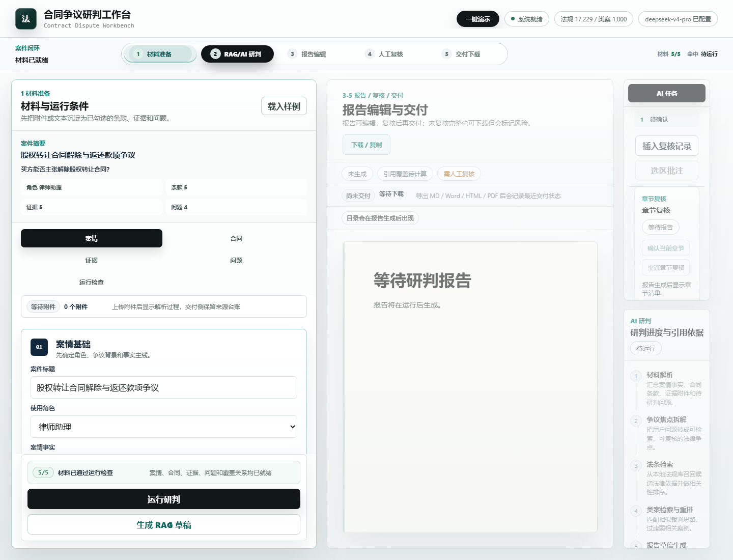Screen dimensions: 733x560
Task: Click step number 1 circle in 材料解析
Action: point(636,376)
